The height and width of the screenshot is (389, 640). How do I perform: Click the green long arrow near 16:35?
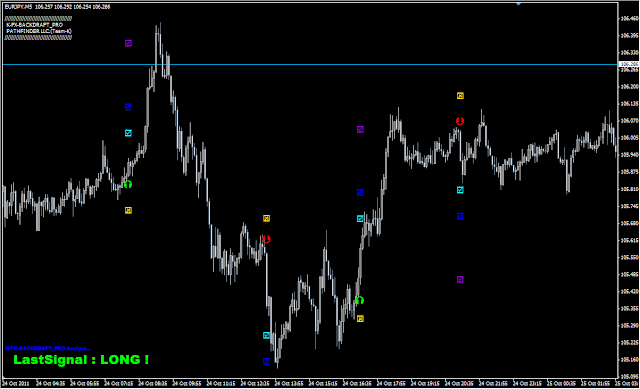[x=360, y=300]
